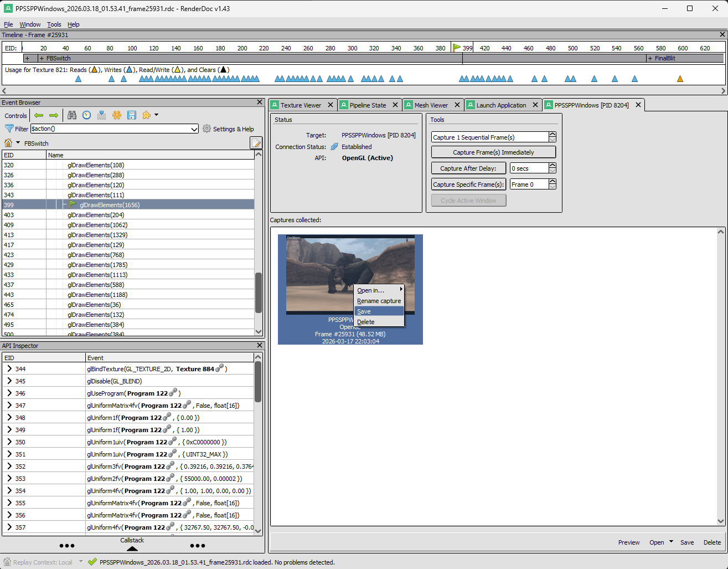This screenshot has height=569, width=728.
Task: Click the floppy disk export icon
Action: click(x=132, y=115)
